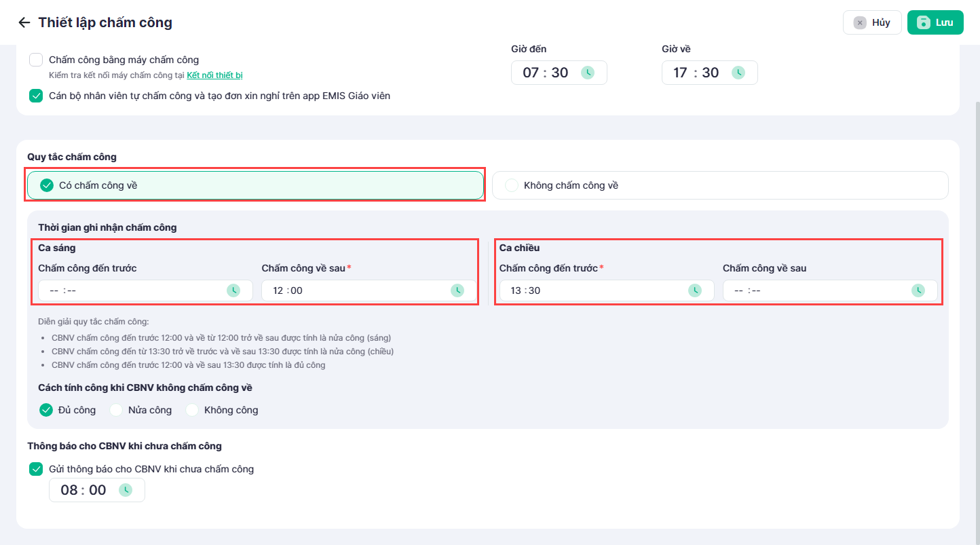The width and height of the screenshot is (980, 545).
Task: Click clock icon in Ca sáng Chấm công đến trước
Action: [233, 290]
